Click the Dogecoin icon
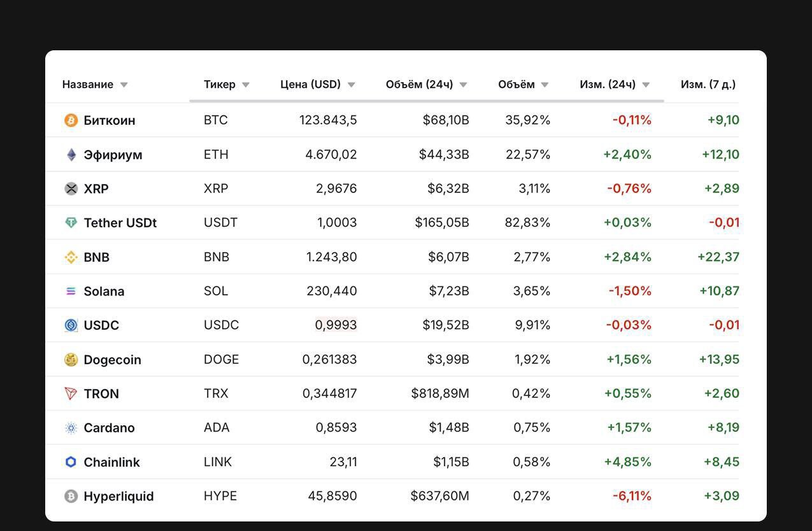The height and width of the screenshot is (531, 812). (x=71, y=360)
